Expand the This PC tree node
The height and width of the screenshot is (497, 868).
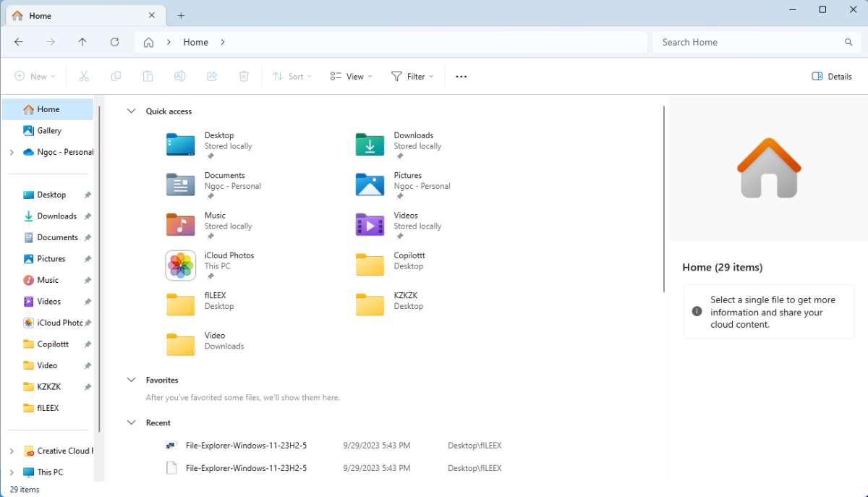pos(12,472)
